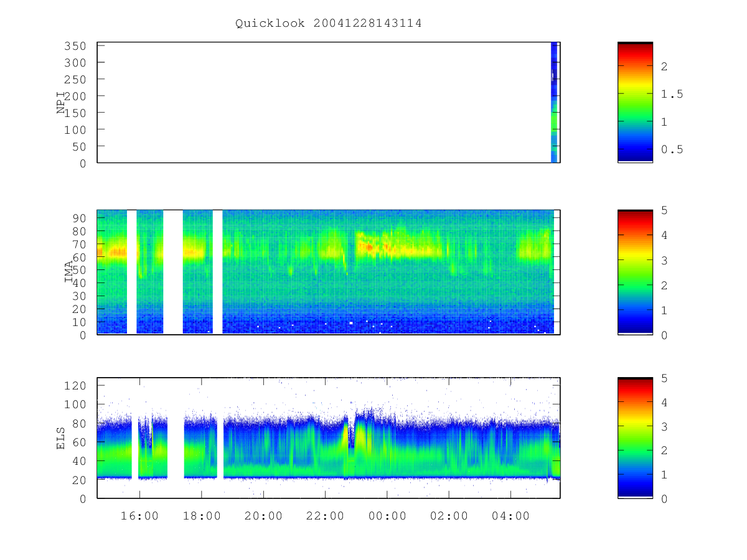Click the 00:00 time tick label
The image size is (747, 560).
click(387, 516)
